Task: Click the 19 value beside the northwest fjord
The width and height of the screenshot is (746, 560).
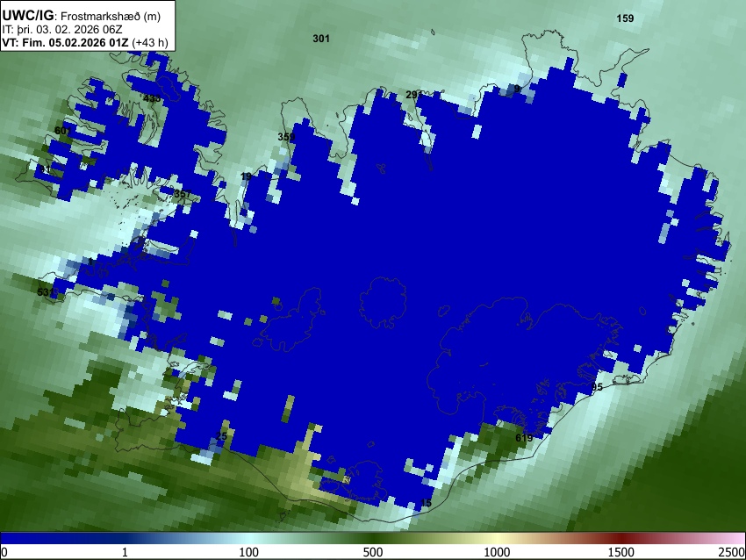Action: click(246, 176)
